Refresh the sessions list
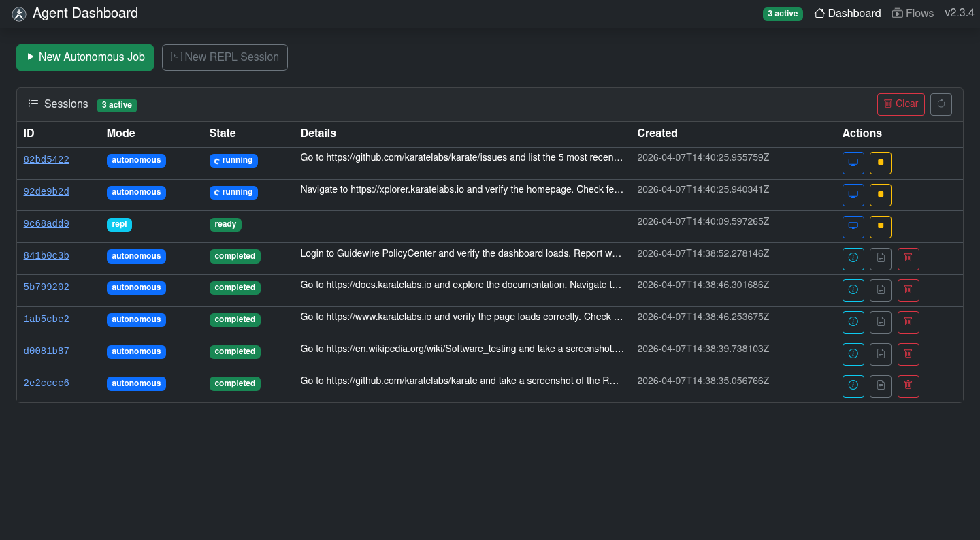 (x=941, y=104)
